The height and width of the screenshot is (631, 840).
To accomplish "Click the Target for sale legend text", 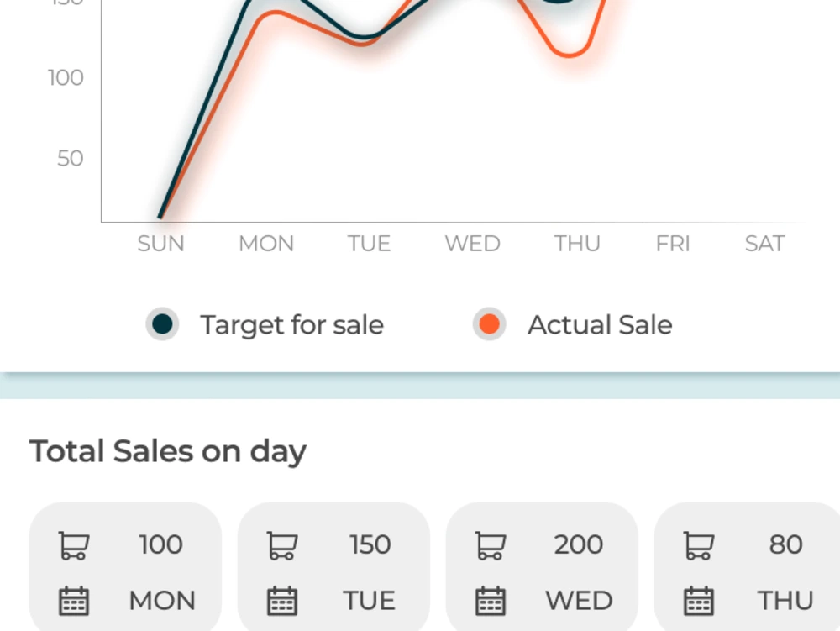I will tap(291, 324).
